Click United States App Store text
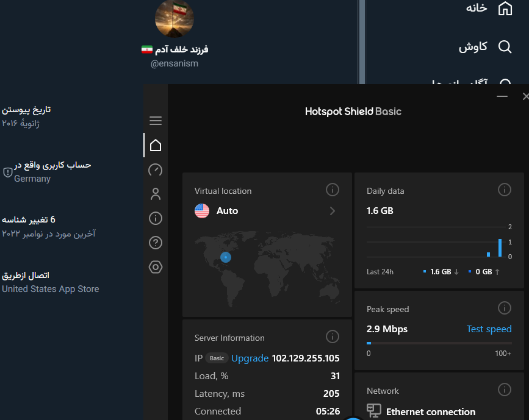 click(51, 289)
